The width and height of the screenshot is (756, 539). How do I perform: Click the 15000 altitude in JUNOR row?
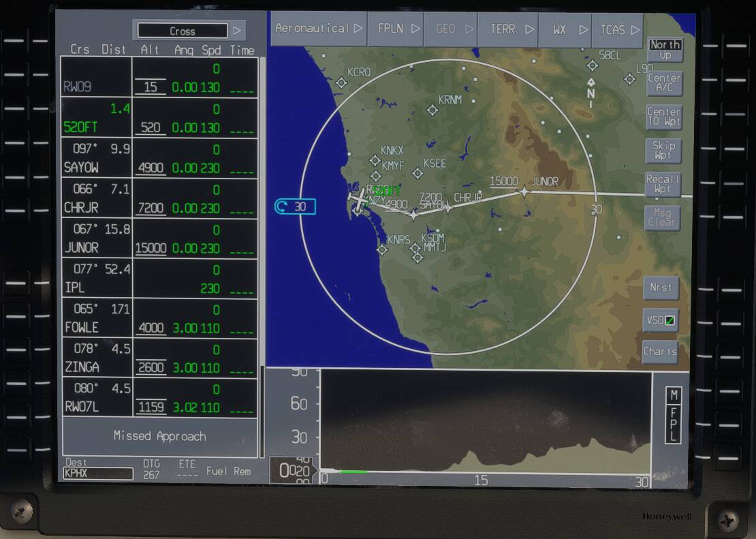tap(151, 248)
